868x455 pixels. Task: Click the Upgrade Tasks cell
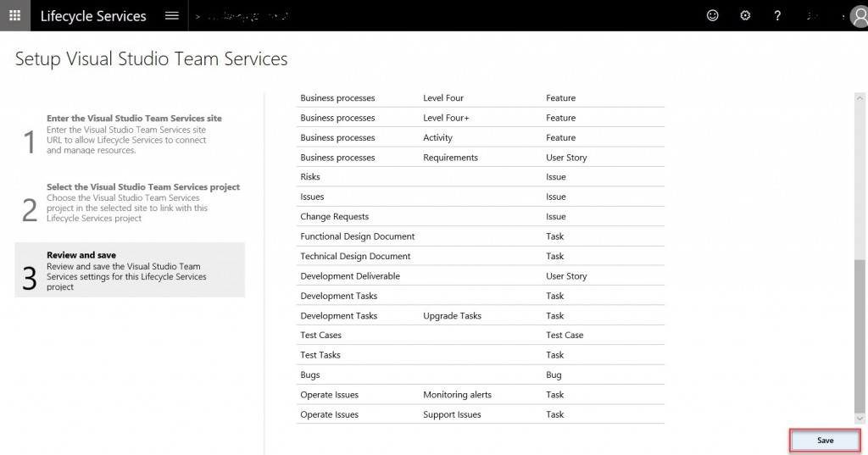pos(453,316)
